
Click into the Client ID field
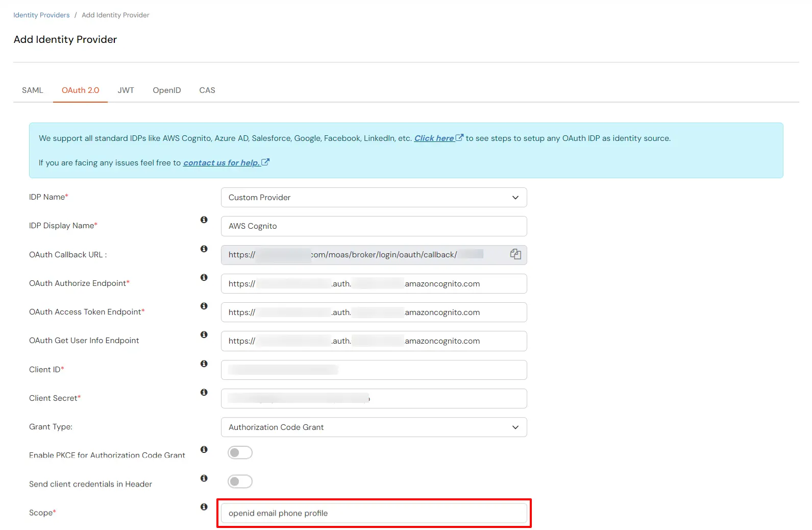[x=374, y=370]
